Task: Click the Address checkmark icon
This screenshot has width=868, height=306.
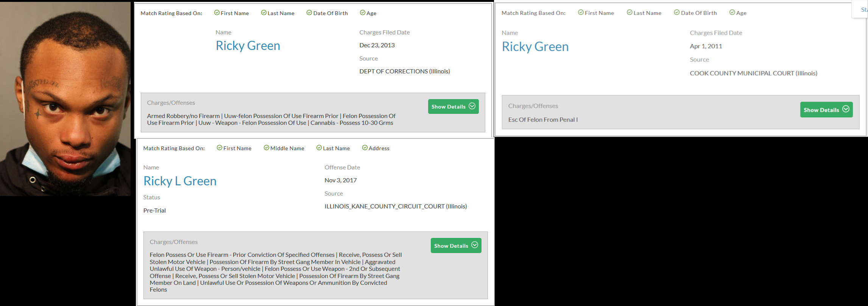Action: [x=365, y=148]
